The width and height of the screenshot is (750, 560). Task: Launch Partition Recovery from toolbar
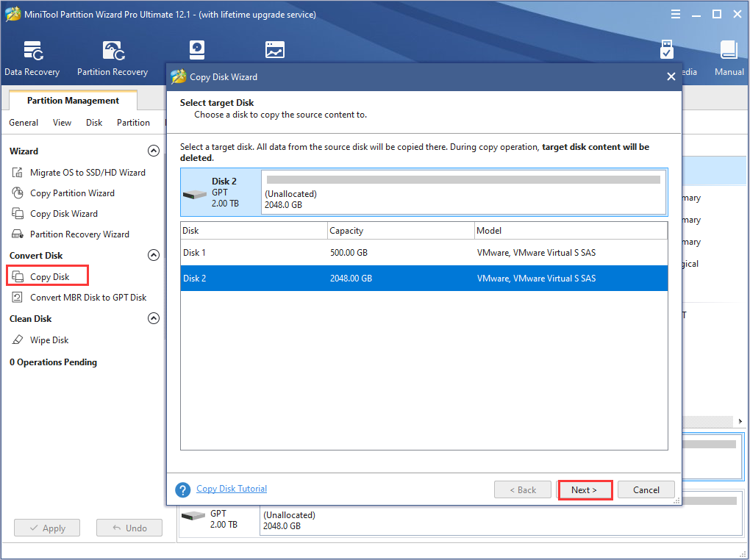(x=113, y=58)
